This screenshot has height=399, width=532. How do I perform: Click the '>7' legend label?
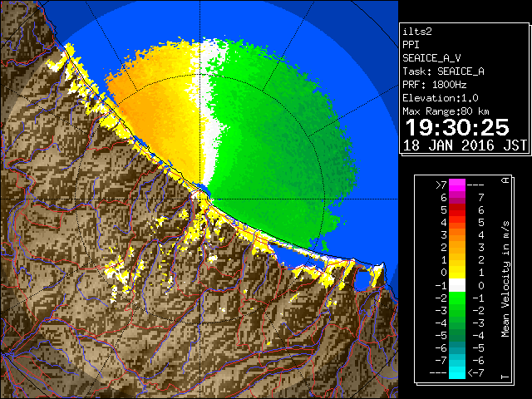click(441, 185)
